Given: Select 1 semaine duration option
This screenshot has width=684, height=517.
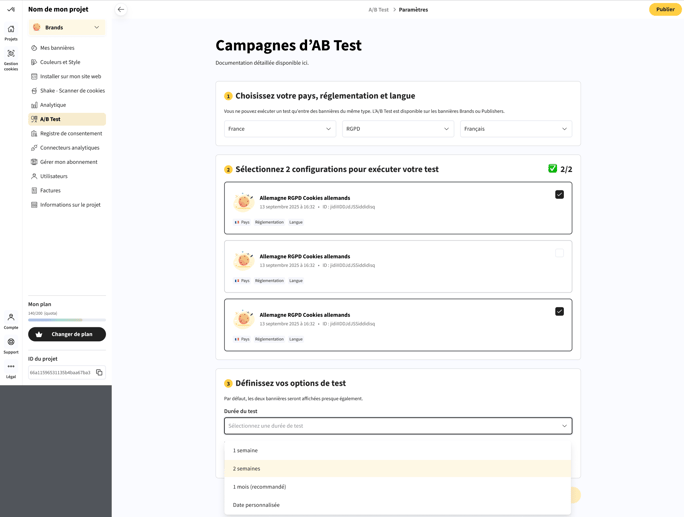Looking at the screenshot, I should coord(398,450).
